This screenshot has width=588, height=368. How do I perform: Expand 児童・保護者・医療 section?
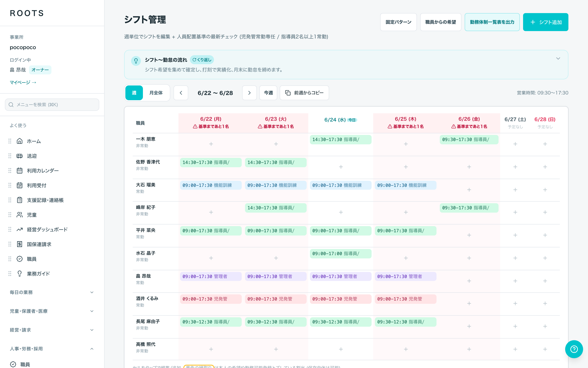click(52, 311)
